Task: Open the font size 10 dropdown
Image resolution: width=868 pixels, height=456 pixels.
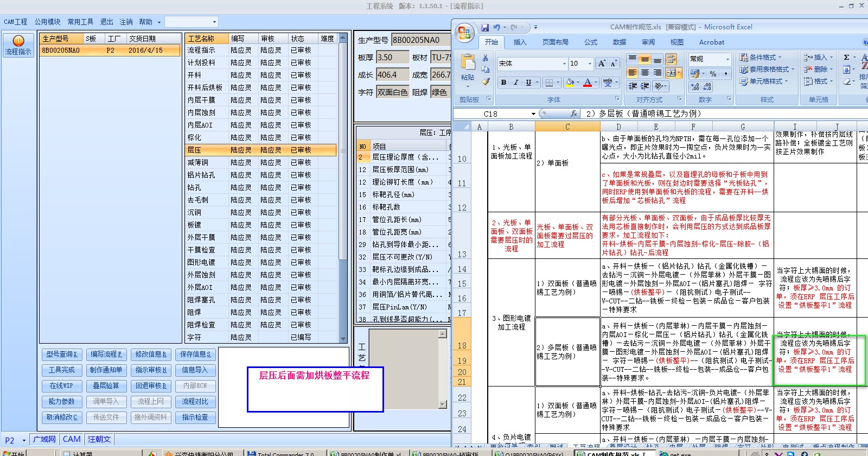Action: coord(590,64)
